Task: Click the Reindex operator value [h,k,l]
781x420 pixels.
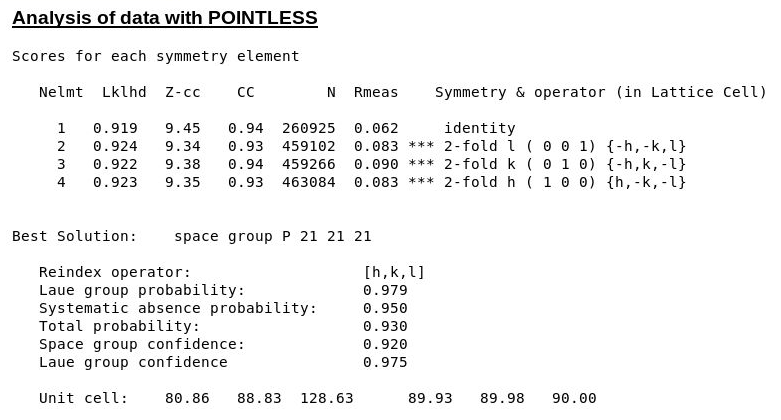Action: 394,272
